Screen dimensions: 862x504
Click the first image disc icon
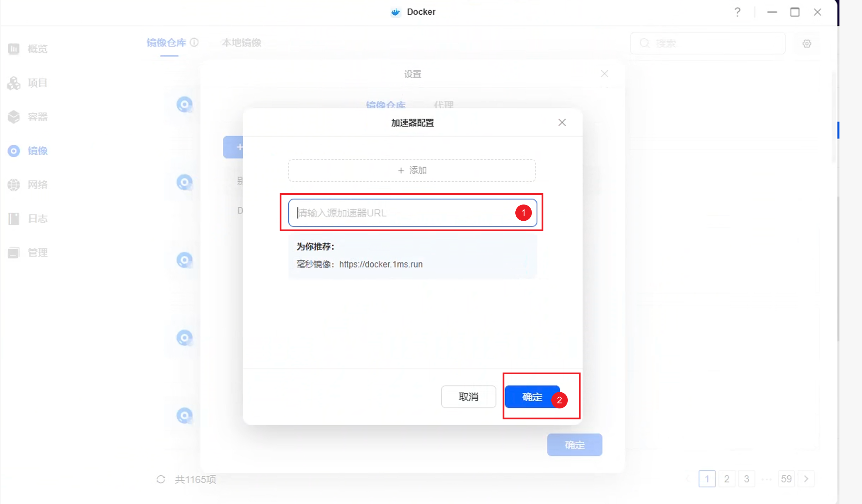tap(184, 104)
